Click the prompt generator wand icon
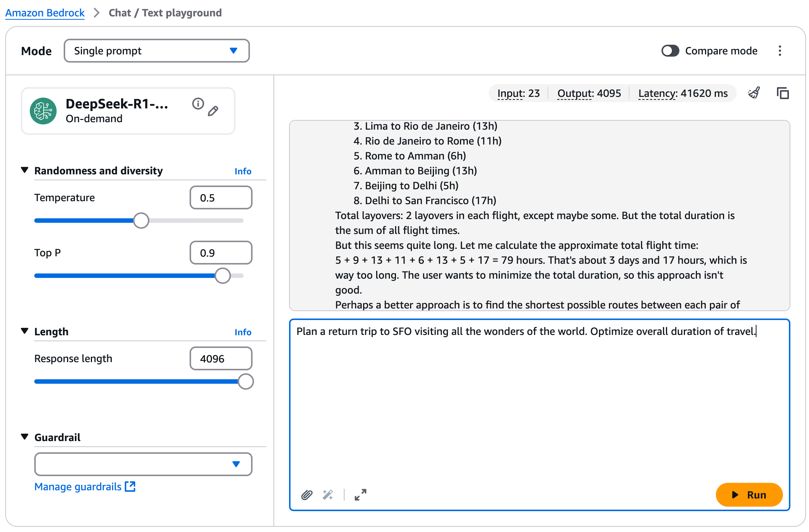 pyautogui.click(x=327, y=495)
